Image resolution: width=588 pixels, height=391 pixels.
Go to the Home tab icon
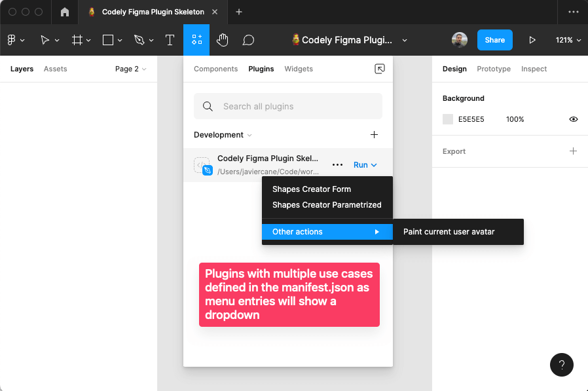65,12
